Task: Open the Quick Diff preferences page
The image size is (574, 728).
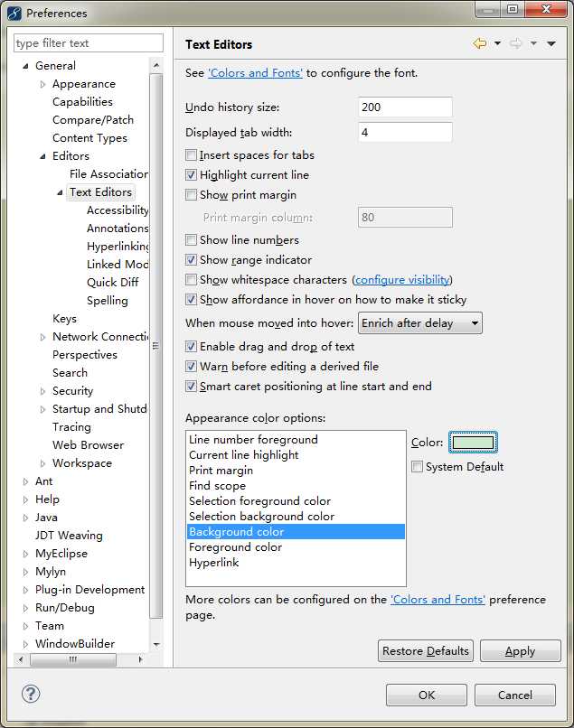Action: click(112, 283)
